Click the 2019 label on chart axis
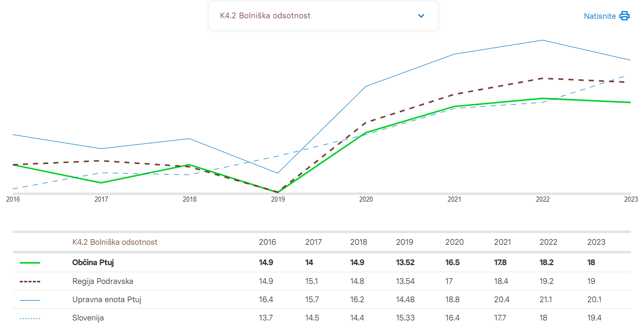The width and height of the screenshot is (644, 323). (278, 200)
